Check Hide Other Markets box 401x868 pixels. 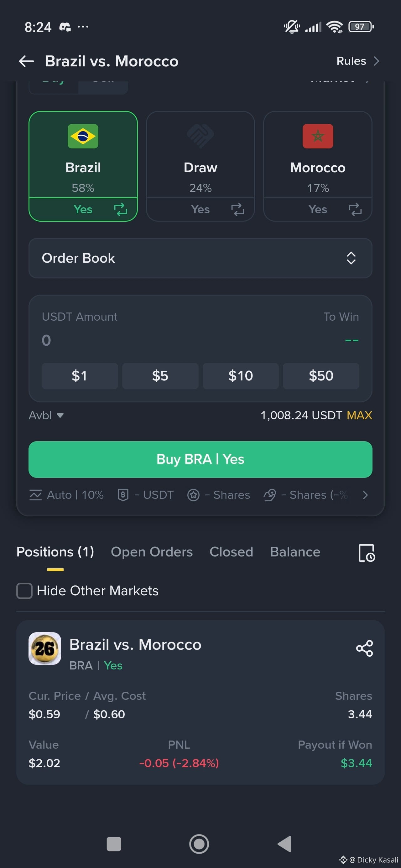point(24,591)
